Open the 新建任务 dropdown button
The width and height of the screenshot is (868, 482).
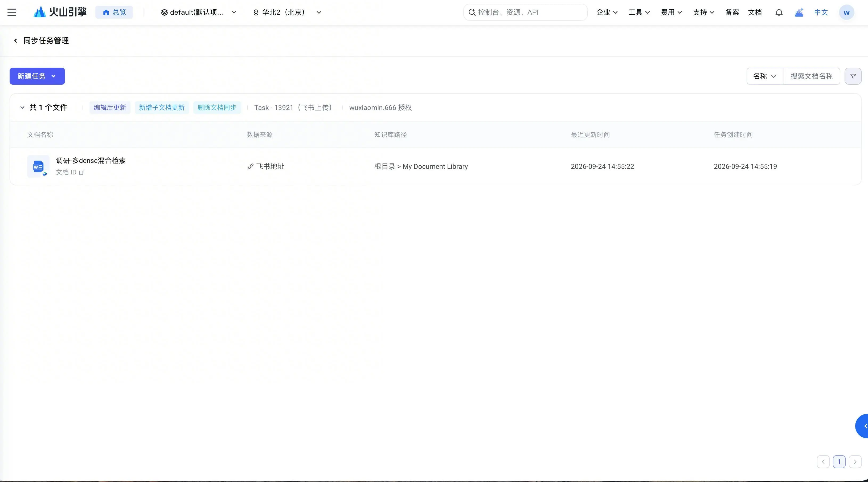37,76
